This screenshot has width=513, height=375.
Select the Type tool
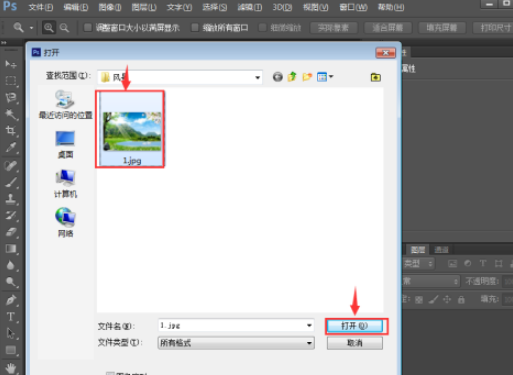click(x=11, y=317)
